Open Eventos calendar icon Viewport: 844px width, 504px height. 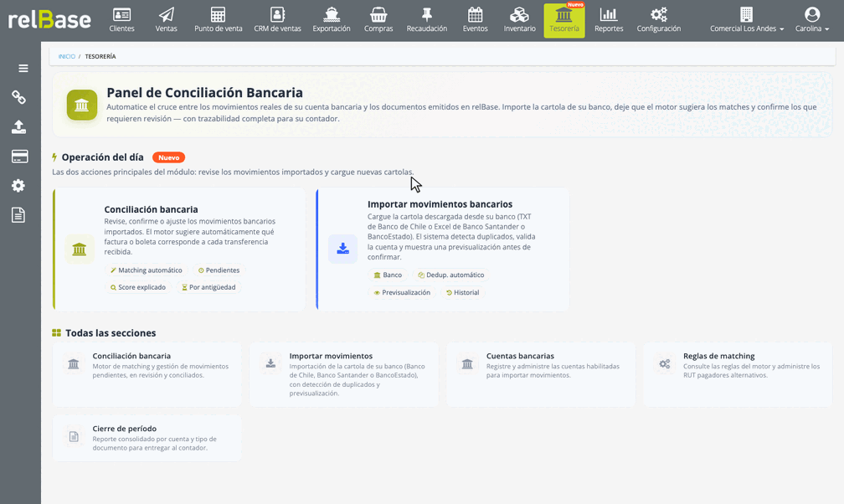coord(476,14)
